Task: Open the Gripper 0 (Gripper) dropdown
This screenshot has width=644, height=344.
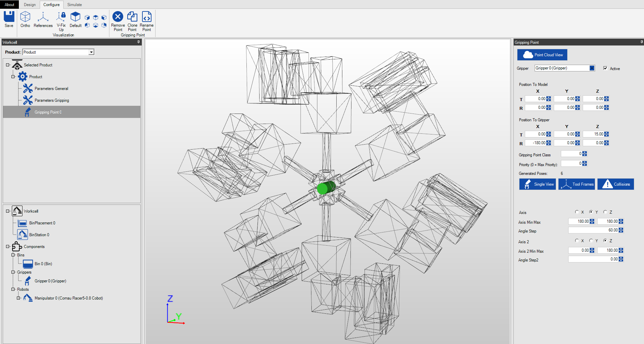Action: pos(592,68)
